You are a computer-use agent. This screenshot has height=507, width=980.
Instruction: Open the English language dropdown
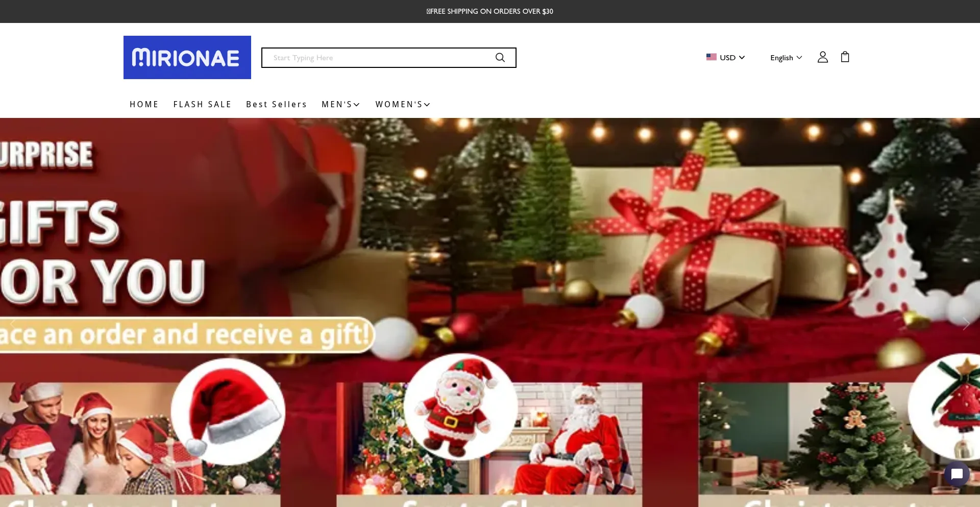tap(785, 57)
